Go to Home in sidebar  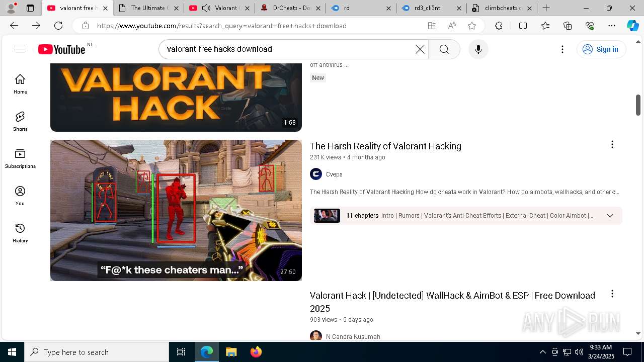(x=20, y=84)
